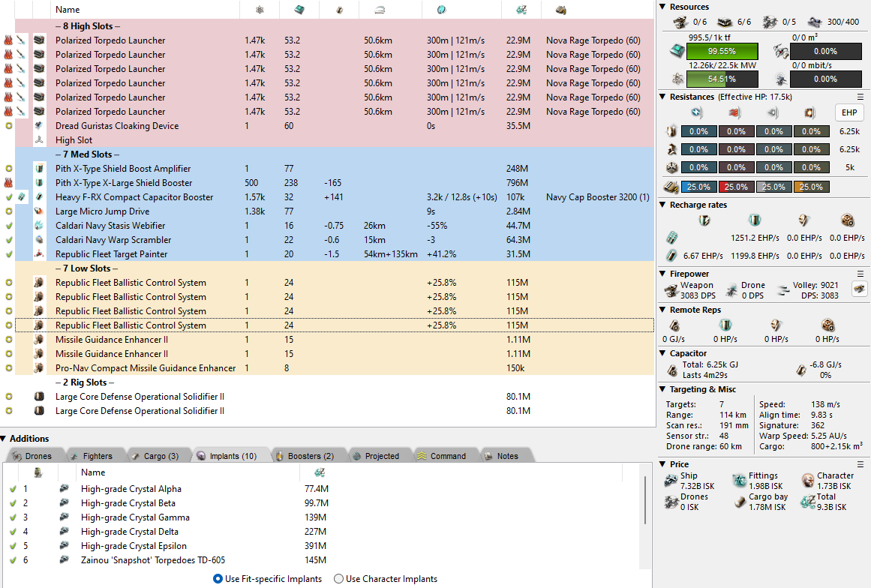Click the price column header icon

pos(521,10)
